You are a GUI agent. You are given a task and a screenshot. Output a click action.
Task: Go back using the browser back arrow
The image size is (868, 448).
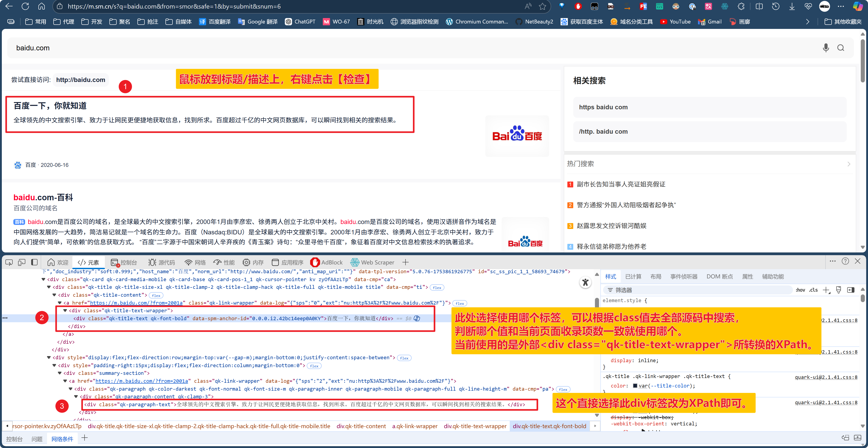click(x=9, y=6)
